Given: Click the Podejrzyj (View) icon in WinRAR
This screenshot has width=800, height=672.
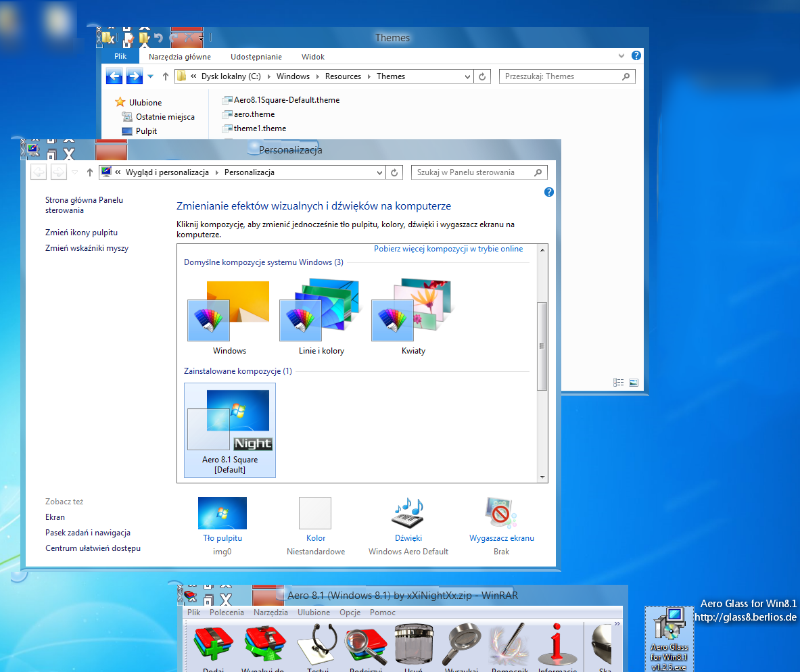Looking at the screenshot, I should [366, 646].
